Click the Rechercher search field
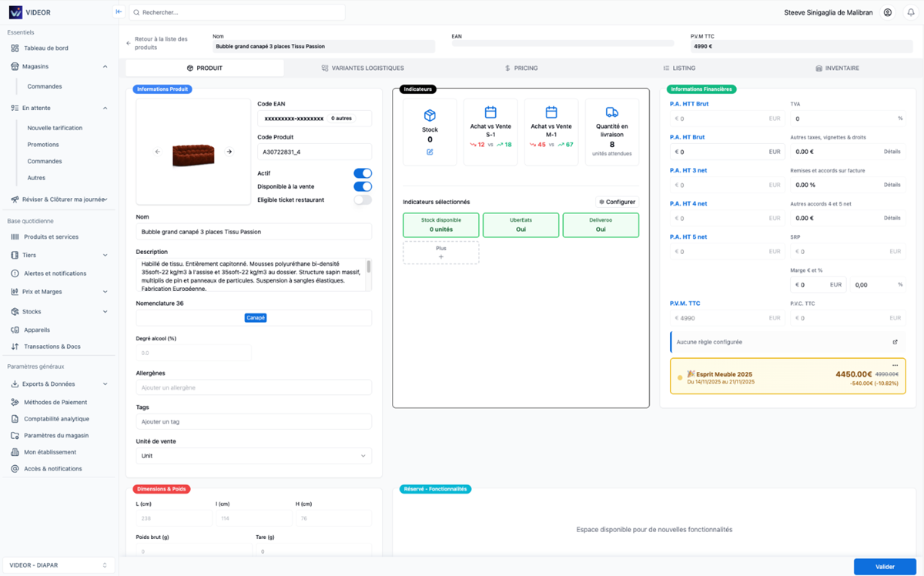Image resolution: width=924 pixels, height=576 pixels. click(237, 12)
